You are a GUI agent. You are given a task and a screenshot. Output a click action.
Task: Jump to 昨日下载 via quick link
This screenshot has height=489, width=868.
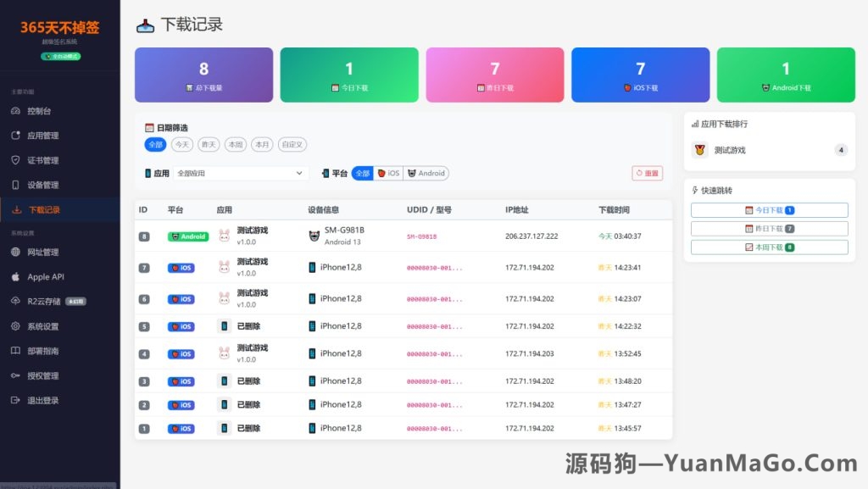pos(769,228)
